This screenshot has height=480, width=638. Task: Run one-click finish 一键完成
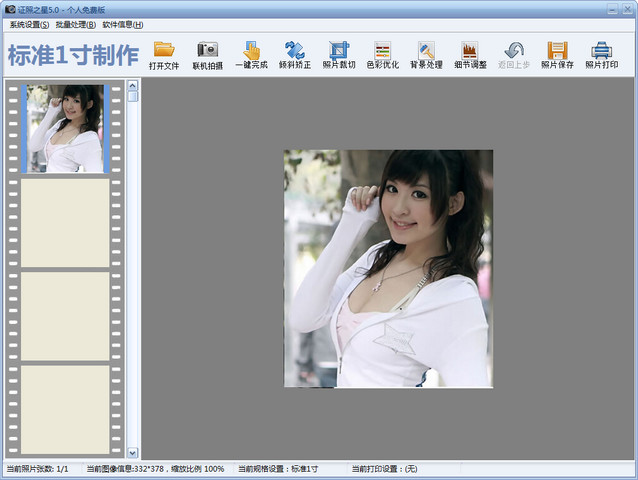coord(251,55)
